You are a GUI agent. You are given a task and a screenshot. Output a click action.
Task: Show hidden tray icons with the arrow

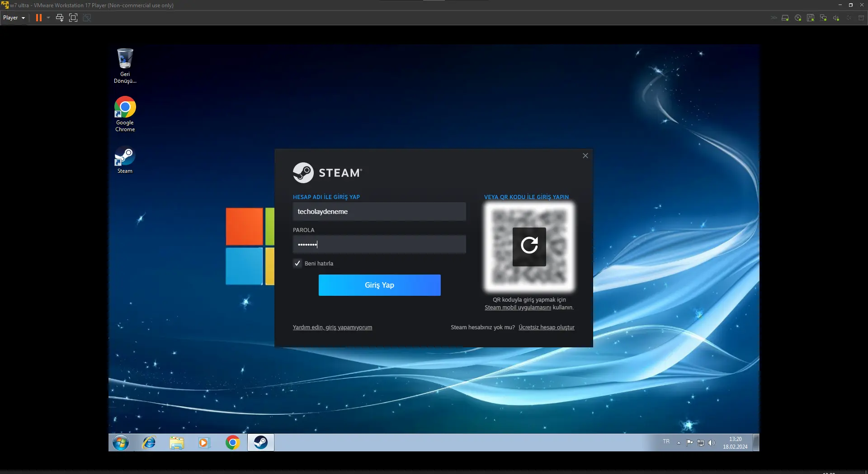[679, 443]
